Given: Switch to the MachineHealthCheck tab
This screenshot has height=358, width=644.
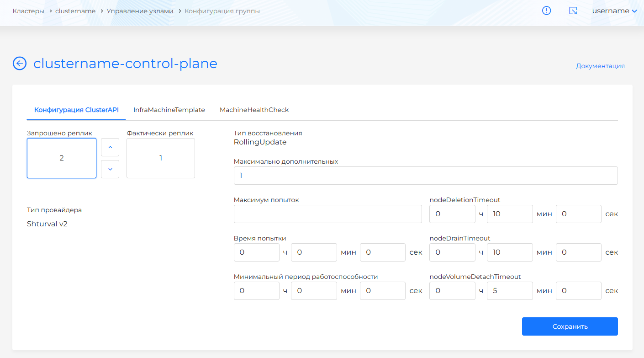Looking at the screenshot, I should click(254, 110).
